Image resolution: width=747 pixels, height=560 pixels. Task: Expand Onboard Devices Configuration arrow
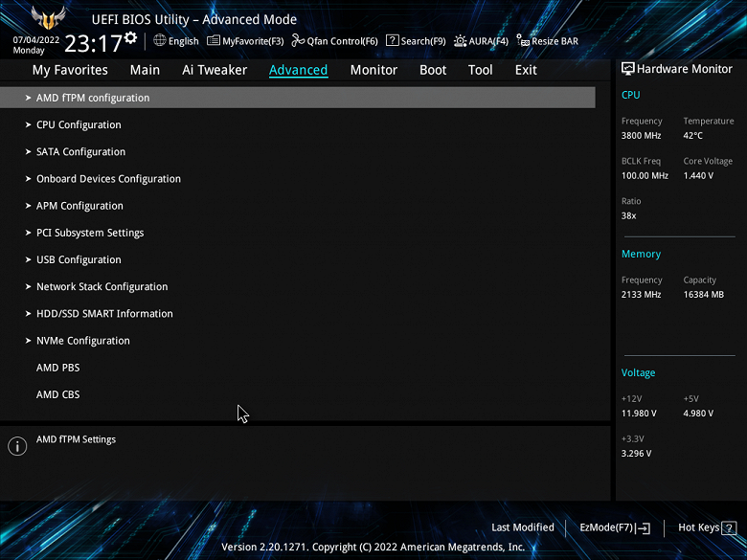[x=28, y=179]
